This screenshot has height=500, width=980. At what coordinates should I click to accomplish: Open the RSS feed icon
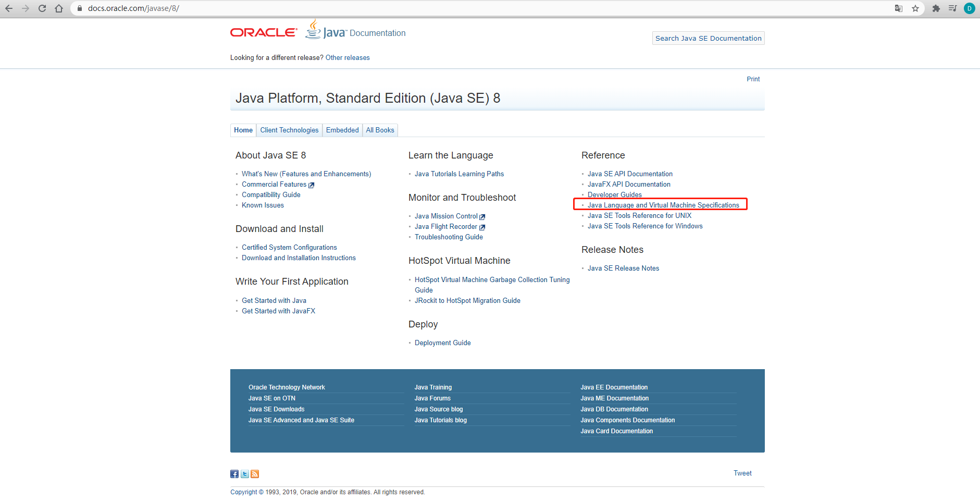pyautogui.click(x=255, y=474)
